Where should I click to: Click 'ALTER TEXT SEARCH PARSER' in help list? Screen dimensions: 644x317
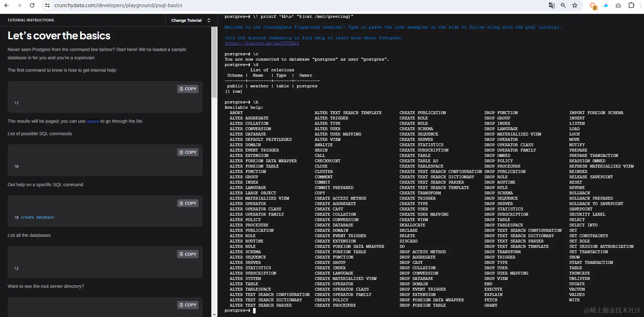coord(261,305)
